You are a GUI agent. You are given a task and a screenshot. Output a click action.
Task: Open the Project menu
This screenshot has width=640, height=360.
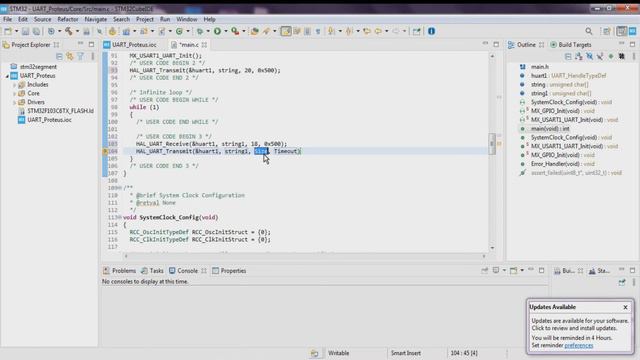144,19
